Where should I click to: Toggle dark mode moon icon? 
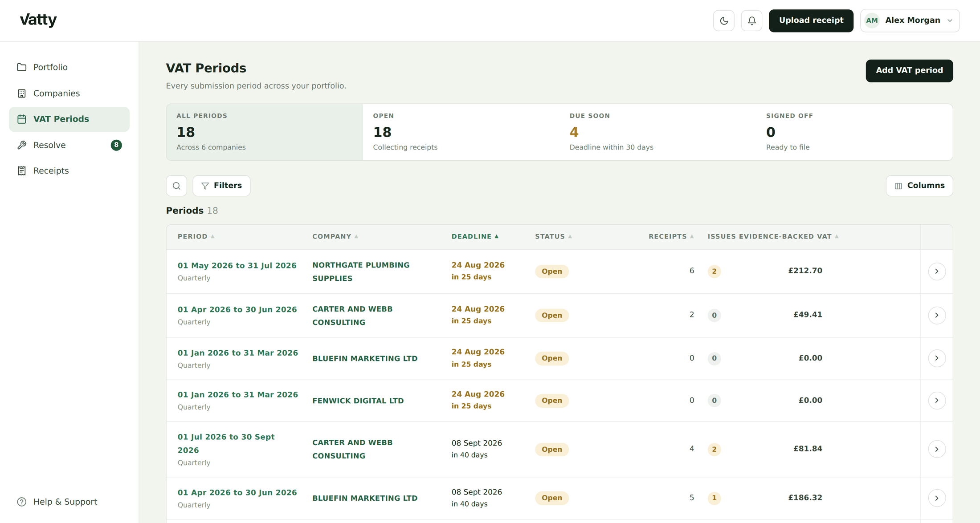(x=724, y=20)
